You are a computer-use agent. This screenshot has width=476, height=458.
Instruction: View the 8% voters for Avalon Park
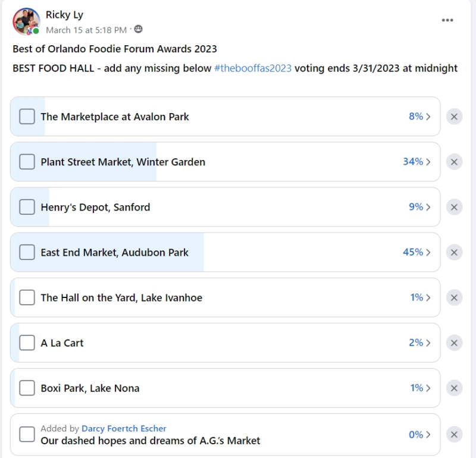(x=419, y=117)
